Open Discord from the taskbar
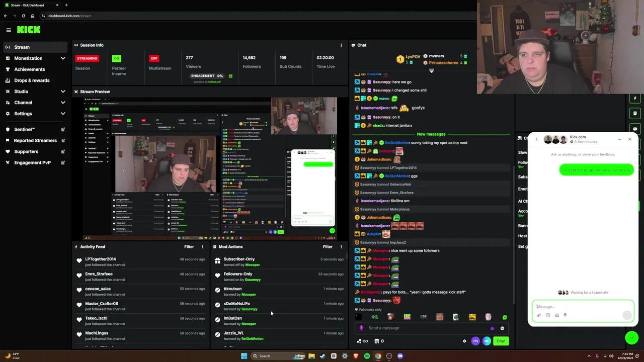644x362 pixels. 400,356
